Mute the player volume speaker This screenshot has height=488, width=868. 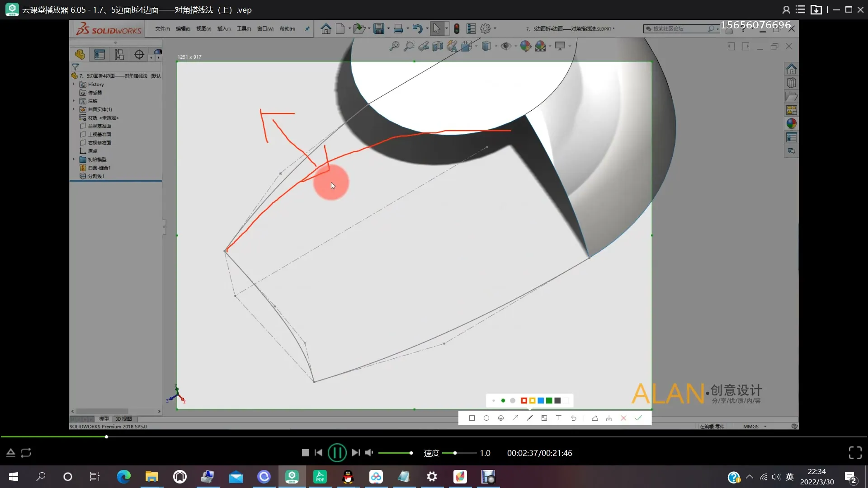(369, 452)
